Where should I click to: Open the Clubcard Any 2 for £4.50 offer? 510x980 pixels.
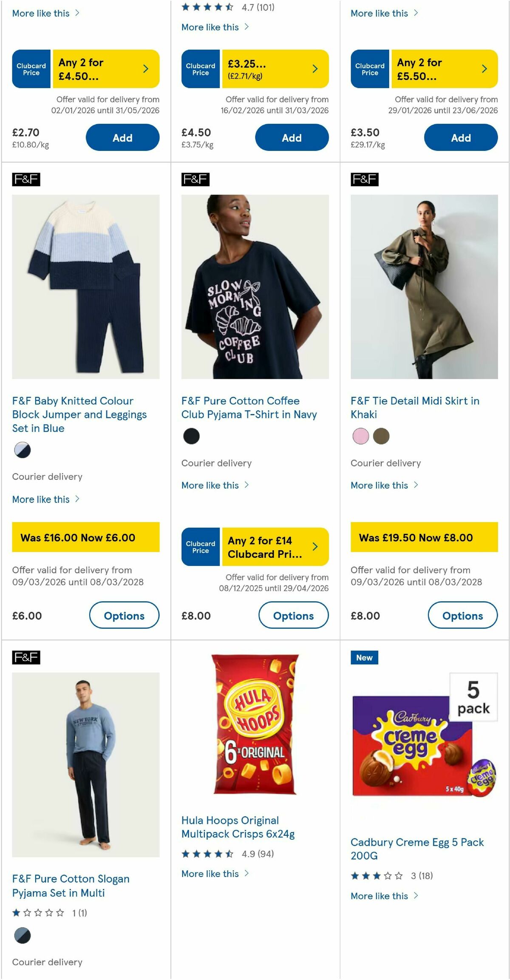[x=85, y=68]
